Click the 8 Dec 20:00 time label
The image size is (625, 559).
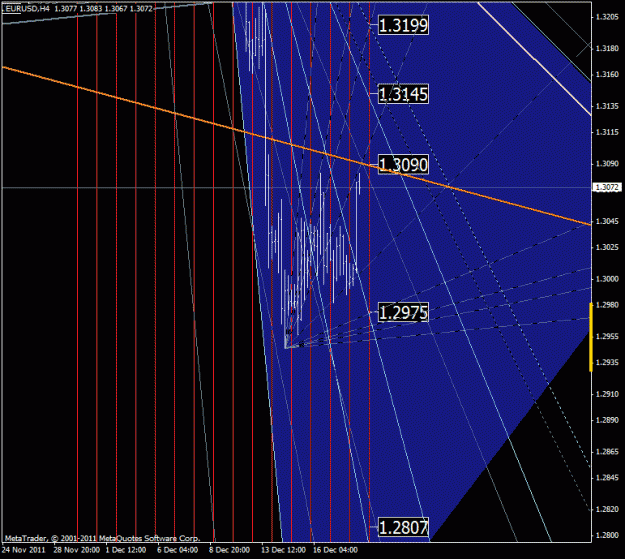(x=229, y=550)
